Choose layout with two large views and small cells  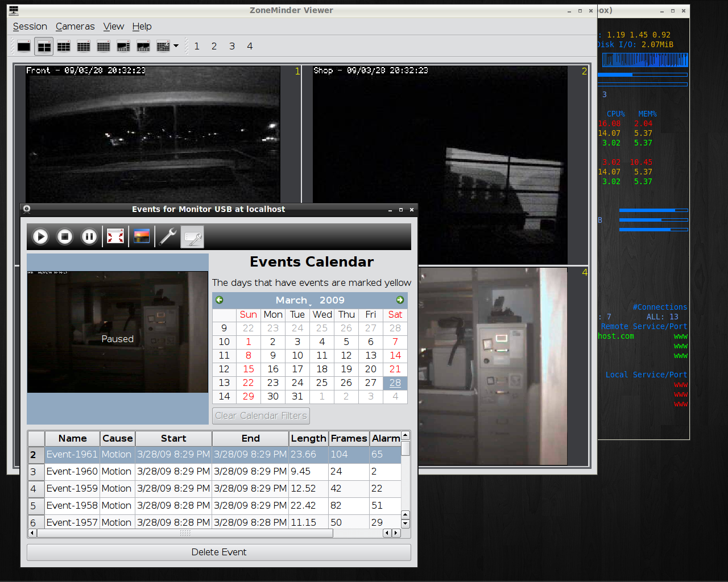pos(143,47)
